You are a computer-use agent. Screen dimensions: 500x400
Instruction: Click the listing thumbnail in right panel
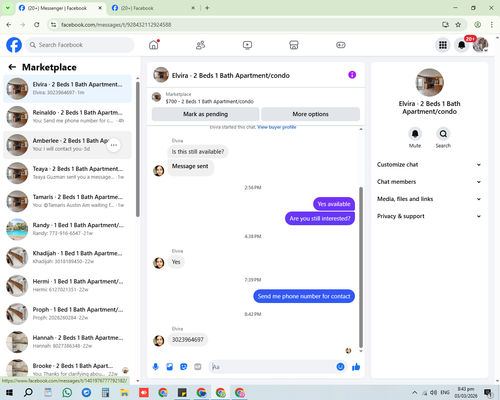pyautogui.click(x=429, y=83)
